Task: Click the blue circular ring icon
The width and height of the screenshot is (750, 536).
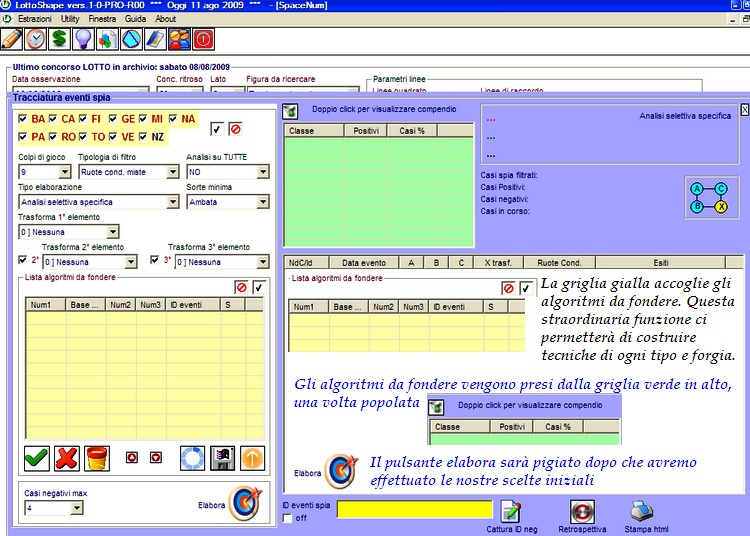Action: tap(192, 459)
